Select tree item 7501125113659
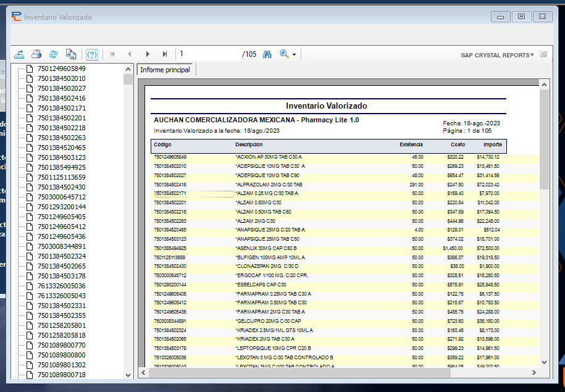Viewport: 565px width, 392px height. pyautogui.click(x=62, y=177)
